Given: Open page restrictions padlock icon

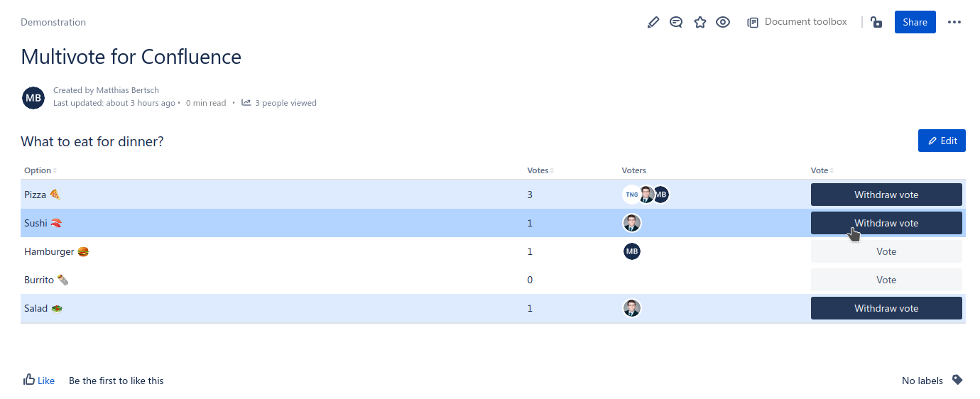Looking at the screenshot, I should [x=876, y=22].
